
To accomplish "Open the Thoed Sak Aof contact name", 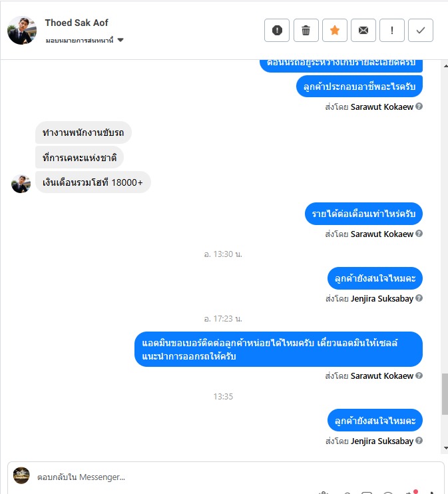I will (x=77, y=23).
